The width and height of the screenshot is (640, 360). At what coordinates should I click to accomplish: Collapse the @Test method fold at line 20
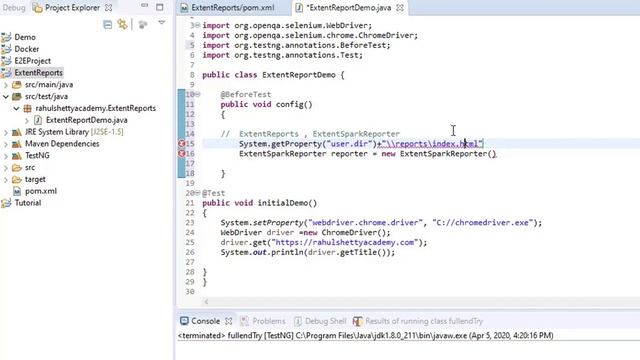pyautogui.click(x=198, y=193)
